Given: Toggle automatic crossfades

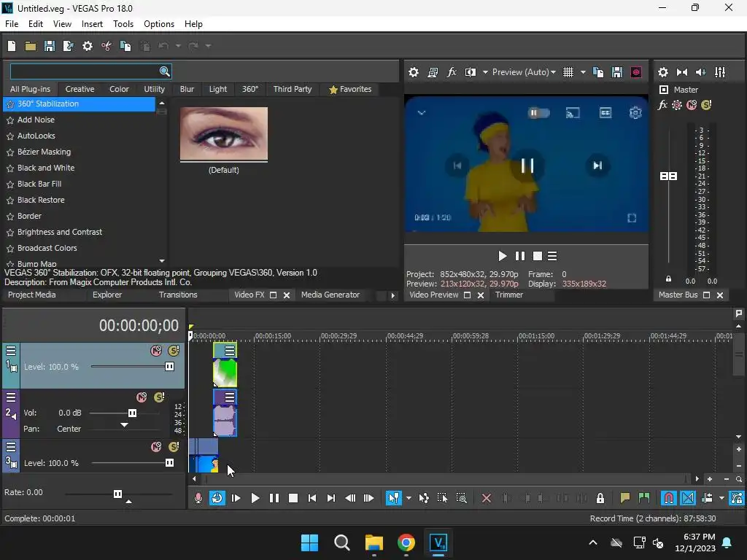Looking at the screenshot, I should coord(688,498).
